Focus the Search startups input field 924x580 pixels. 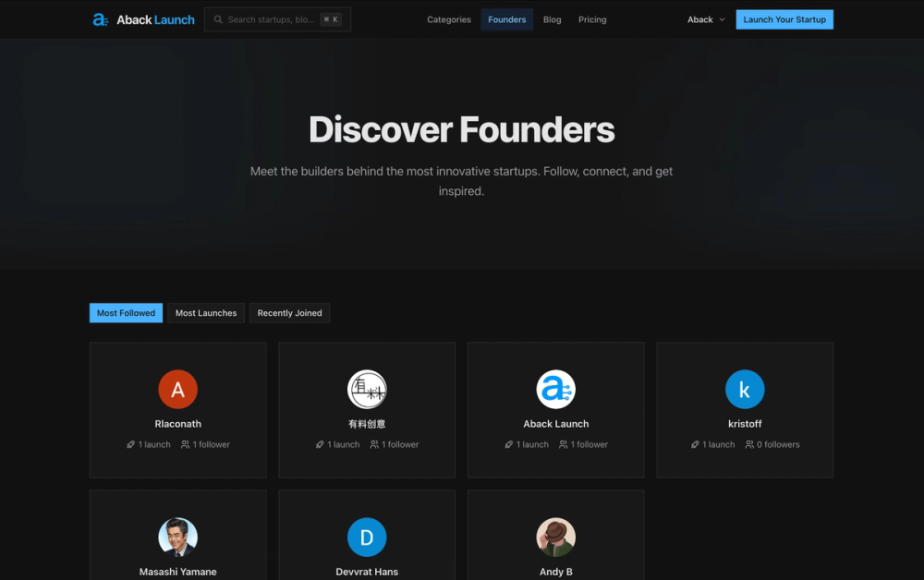coord(277,19)
